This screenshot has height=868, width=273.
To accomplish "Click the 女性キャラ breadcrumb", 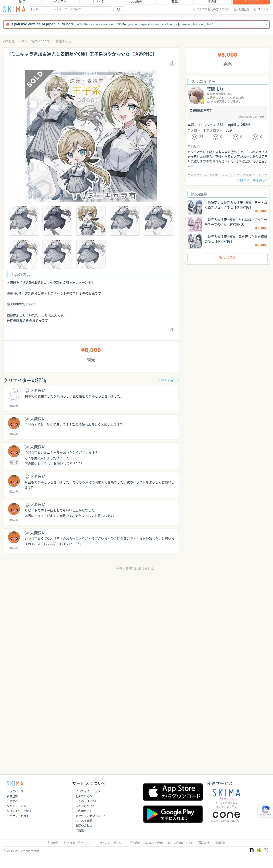I will 63,42.
